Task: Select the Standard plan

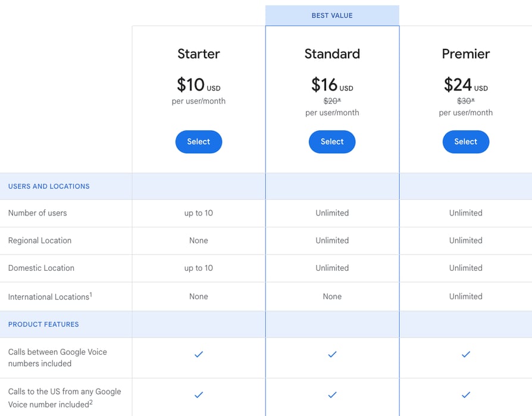Action: 332,142
